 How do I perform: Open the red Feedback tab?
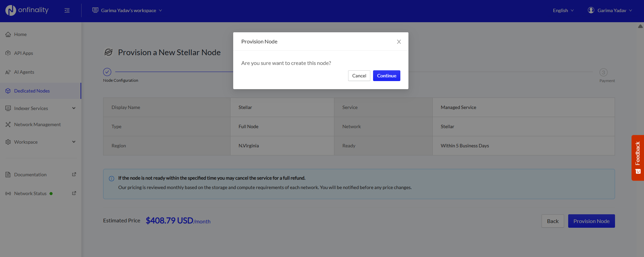pos(638,158)
